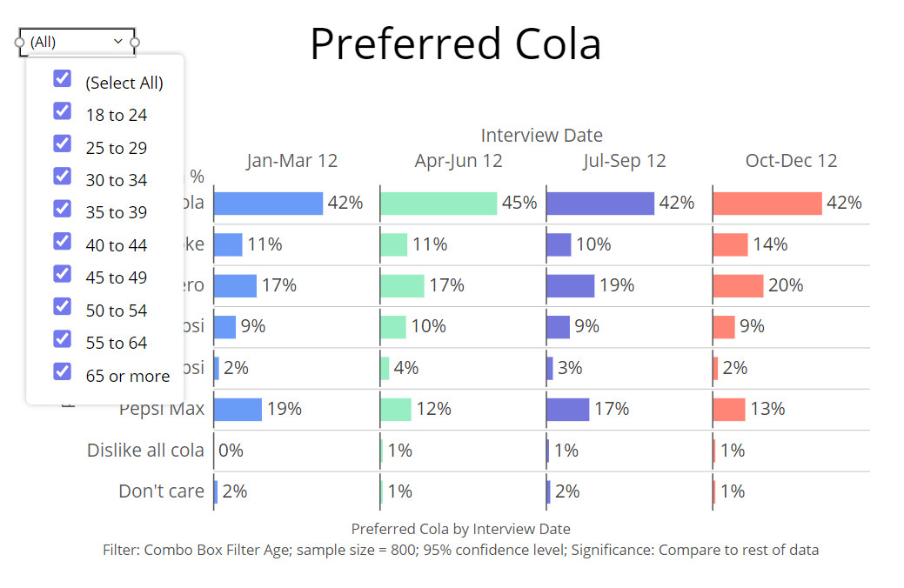Click the Preferred Cola chart title
Viewport: 904px width, 588px height.
(455, 43)
